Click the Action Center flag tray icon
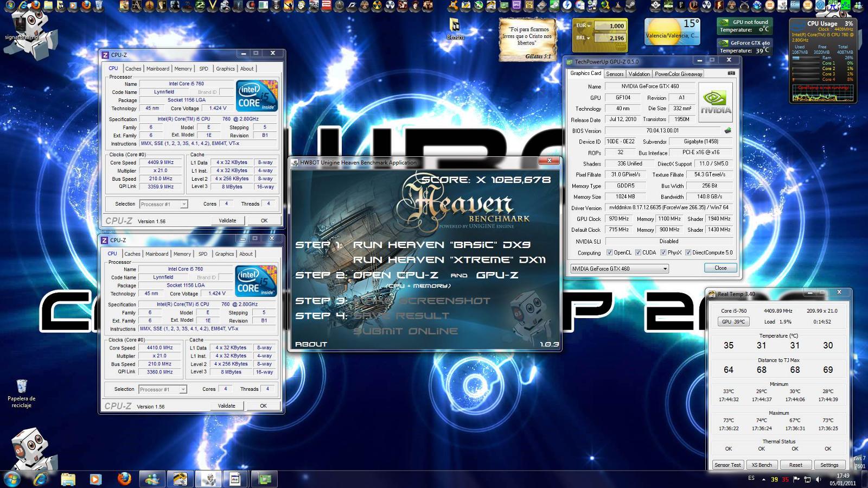868x488 pixels. coord(796,479)
